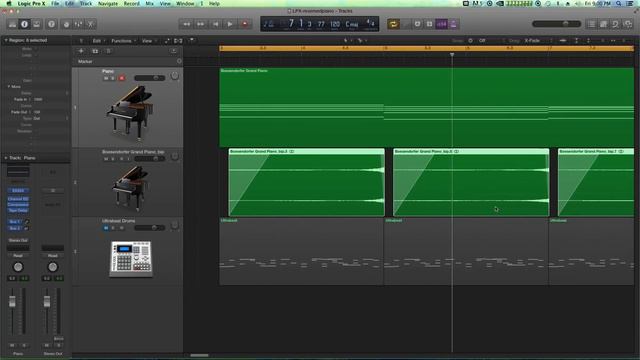Click the duplicate track button
This screenshot has height=360, width=640.
[x=95, y=51]
